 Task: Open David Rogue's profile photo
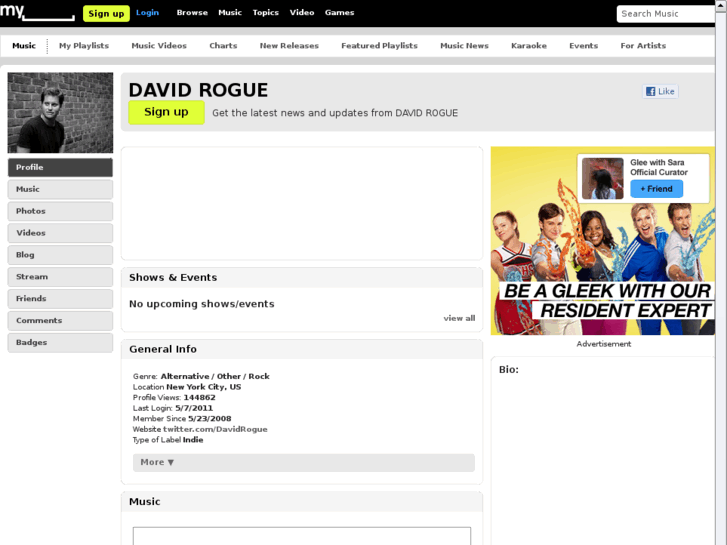tap(60, 113)
